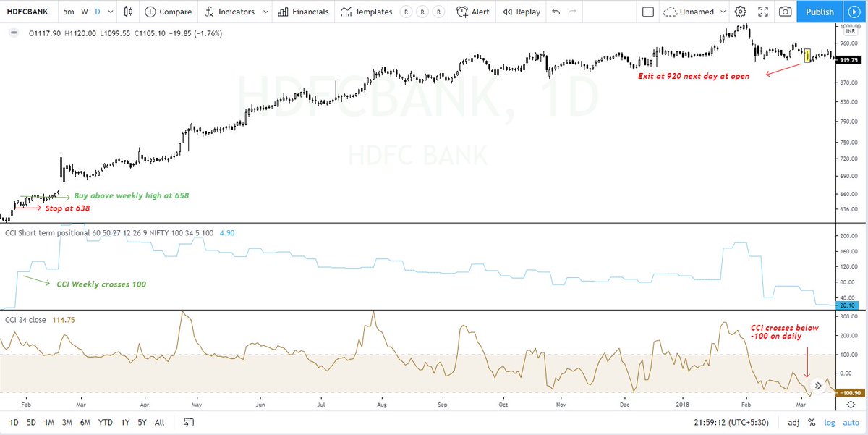Open indicator Templates
Screen dimensions: 868x435
coord(367,12)
